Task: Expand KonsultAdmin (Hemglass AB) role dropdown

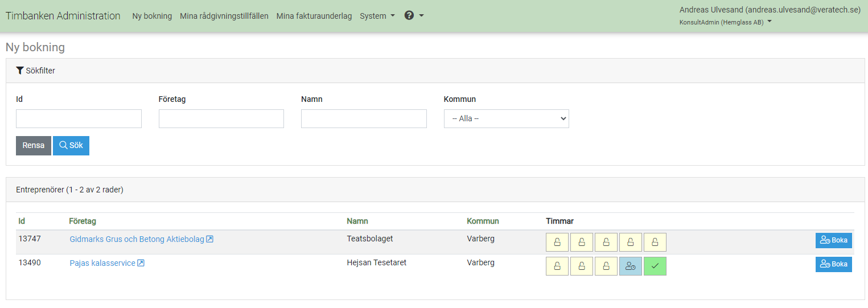Action: point(725,22)
